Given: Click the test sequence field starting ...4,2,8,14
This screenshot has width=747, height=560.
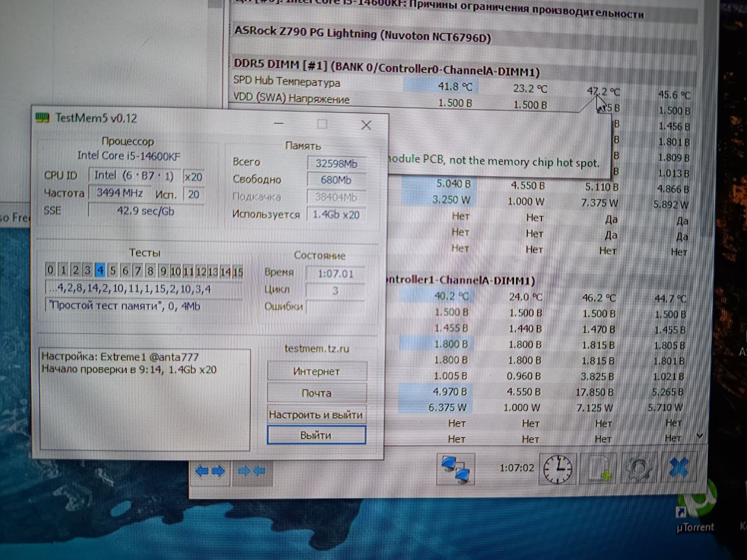Looking at the screenshot, I should click(144, 289).
